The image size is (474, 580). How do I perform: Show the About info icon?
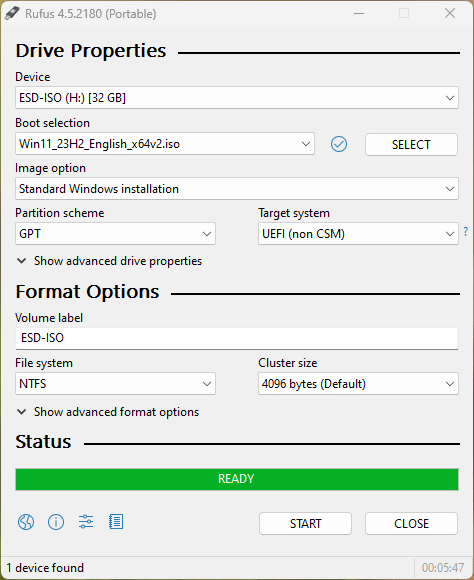[56, 522]
